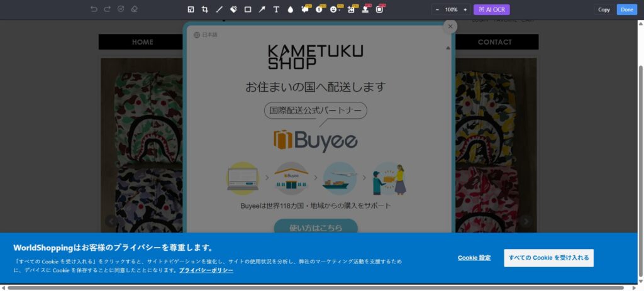The height and width of the screenshot is (291, 644).
Task: Select the Highlighter marker tool
Action: (x=233, y=9)
